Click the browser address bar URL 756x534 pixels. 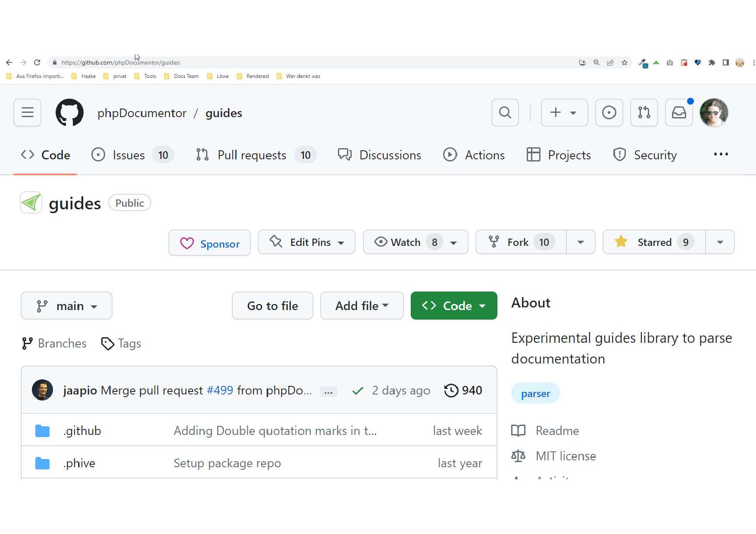click(120, 62)
